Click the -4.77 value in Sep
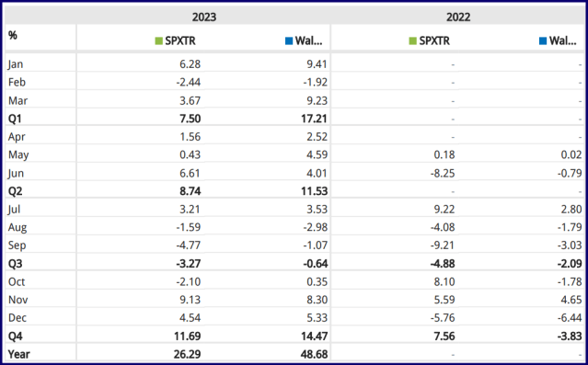 tap(189, 245)
